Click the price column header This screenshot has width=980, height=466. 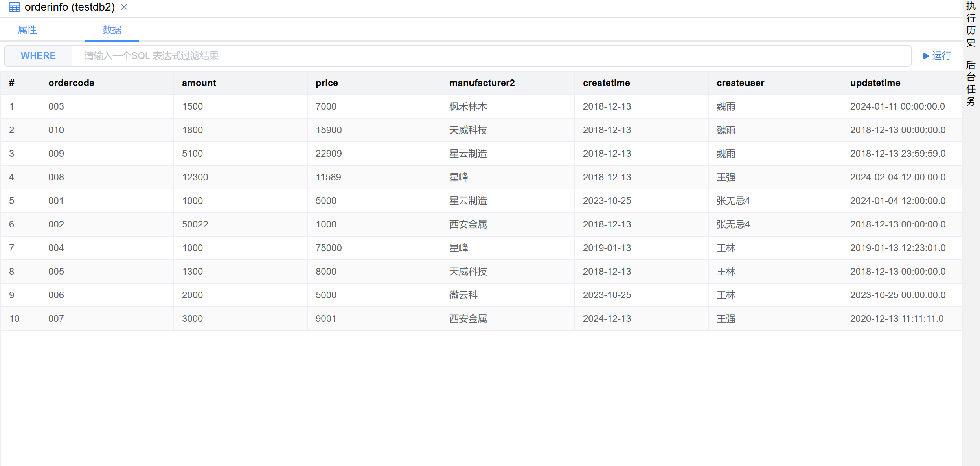[327, 83]
